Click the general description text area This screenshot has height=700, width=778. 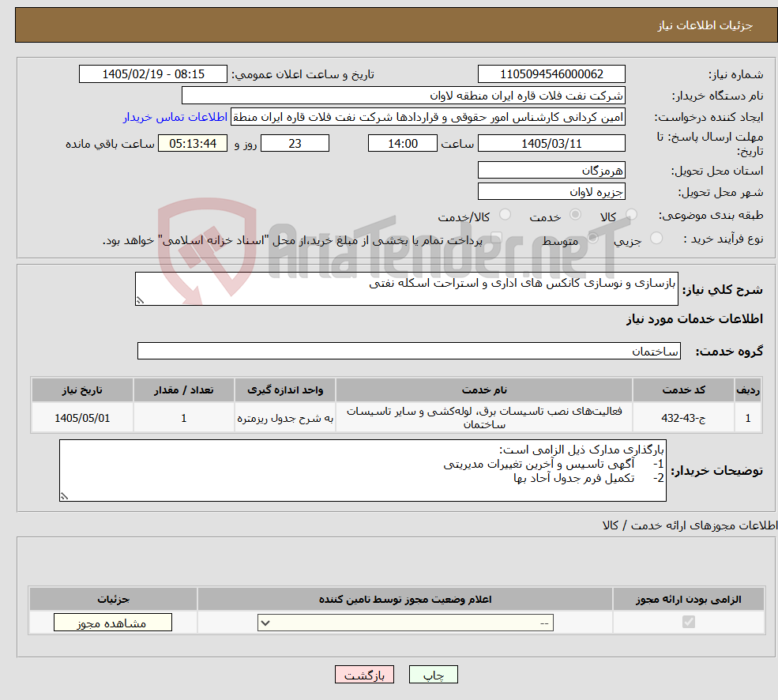click(406, 288)
